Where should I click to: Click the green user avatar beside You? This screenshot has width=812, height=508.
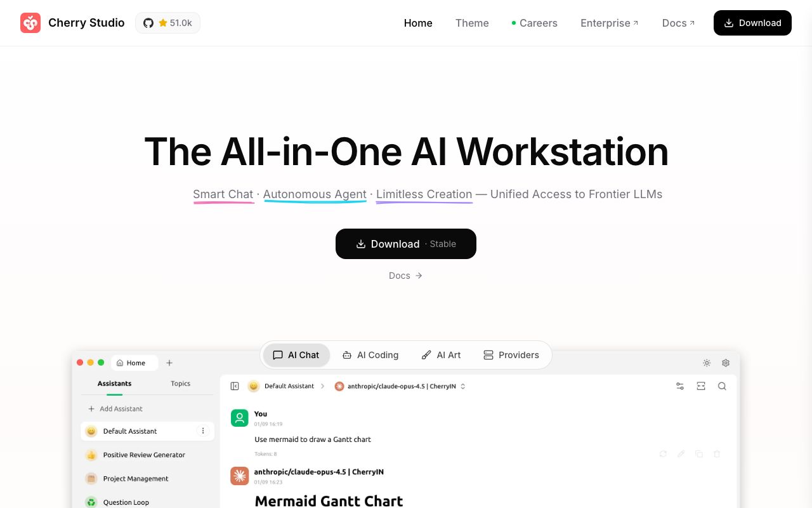(240, 418)
